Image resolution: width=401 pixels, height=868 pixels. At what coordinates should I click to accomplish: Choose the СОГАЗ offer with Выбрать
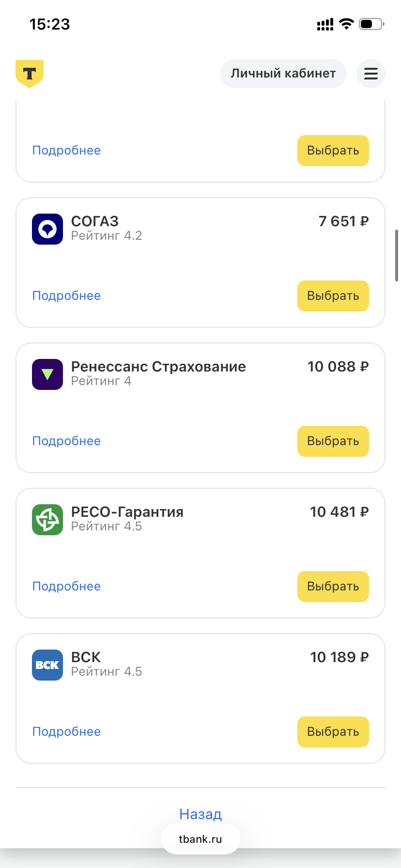pos(333,296)
